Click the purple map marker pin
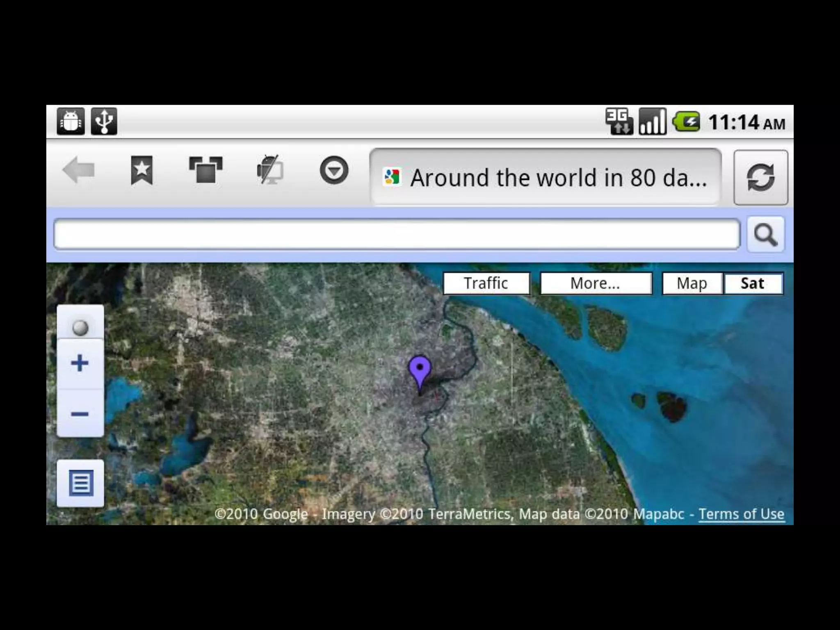Screen dimensions: 840x630 420,370
